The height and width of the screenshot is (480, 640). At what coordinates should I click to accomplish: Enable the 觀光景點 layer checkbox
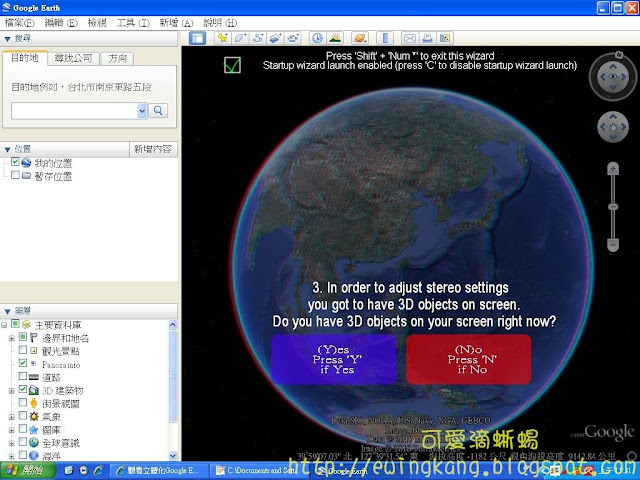pyautogui.click(x=23, y=350)
